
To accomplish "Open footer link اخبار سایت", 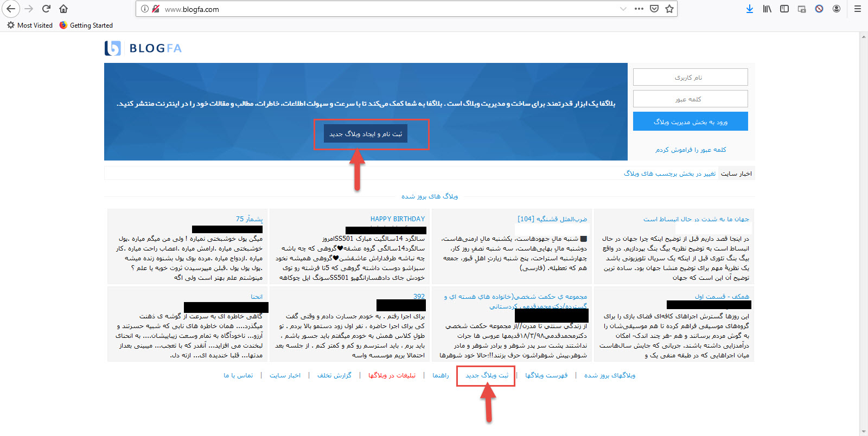I will tap(285, 375).
